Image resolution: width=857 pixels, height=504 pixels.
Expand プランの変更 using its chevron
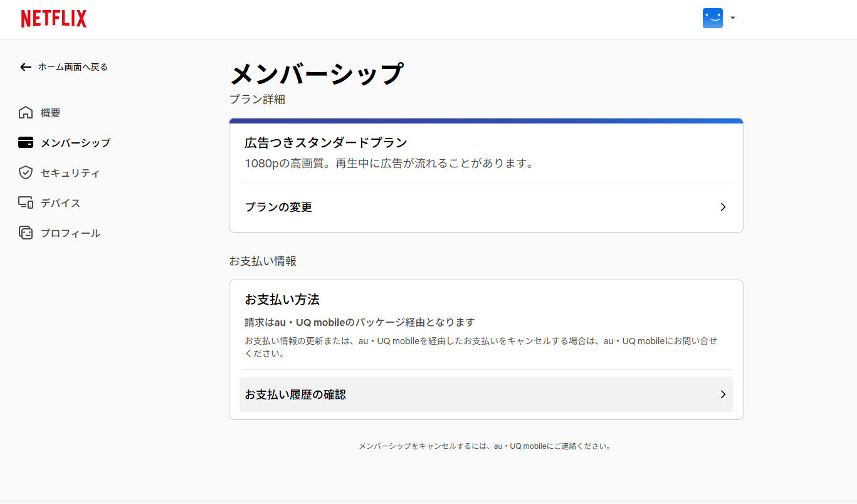click(723, 207)
